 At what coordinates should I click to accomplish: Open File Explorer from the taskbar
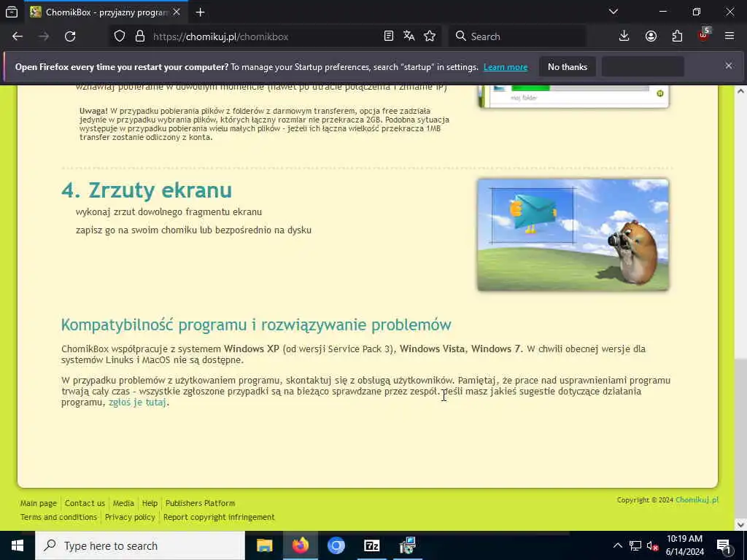(x=264, y=545)
